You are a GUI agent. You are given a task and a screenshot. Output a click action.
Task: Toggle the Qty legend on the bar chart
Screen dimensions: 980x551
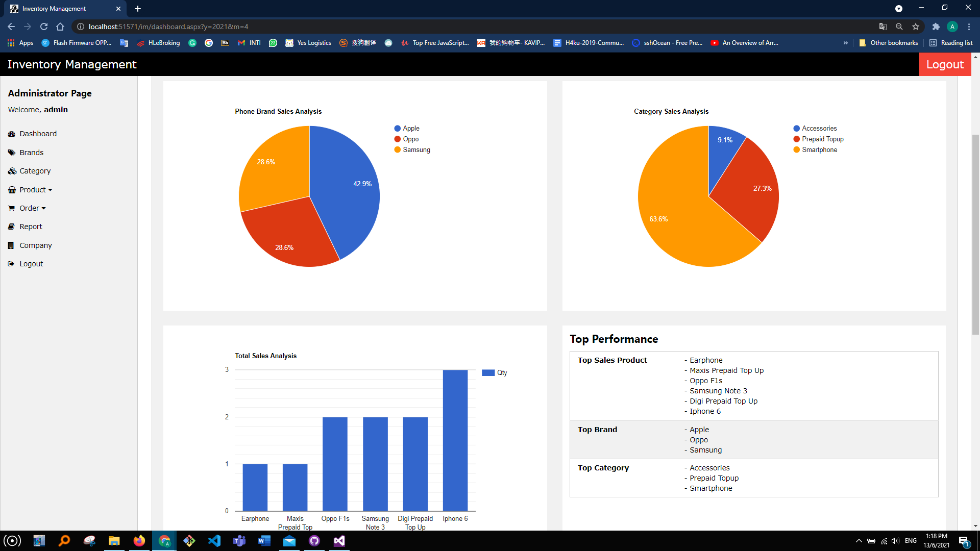tap(494, 372)
